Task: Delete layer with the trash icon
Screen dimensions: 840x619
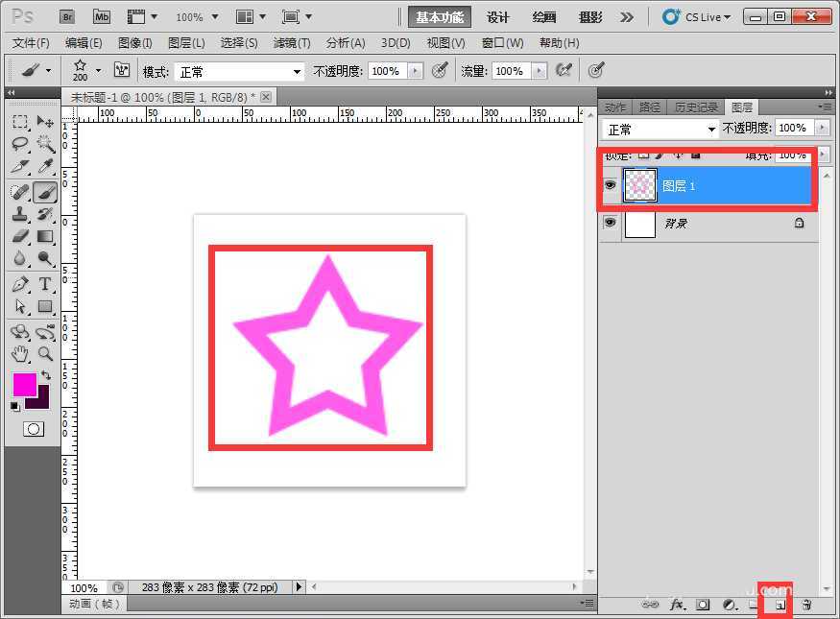Action: (806, 605)
